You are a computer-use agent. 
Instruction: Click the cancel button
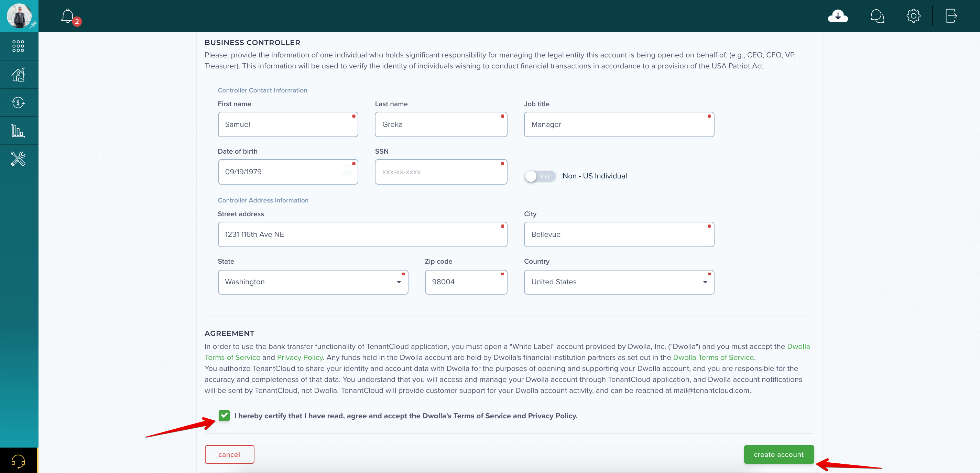pyautogui.click(x=229, y=454)
